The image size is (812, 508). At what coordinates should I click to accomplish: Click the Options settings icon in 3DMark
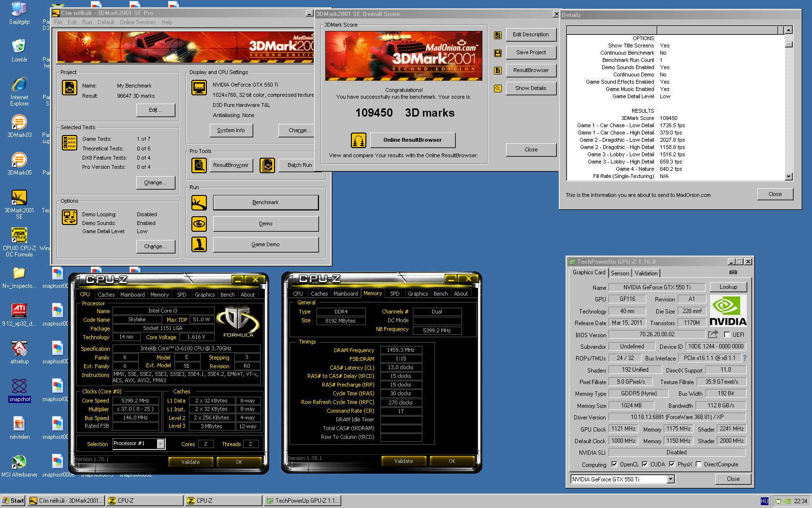70,217
